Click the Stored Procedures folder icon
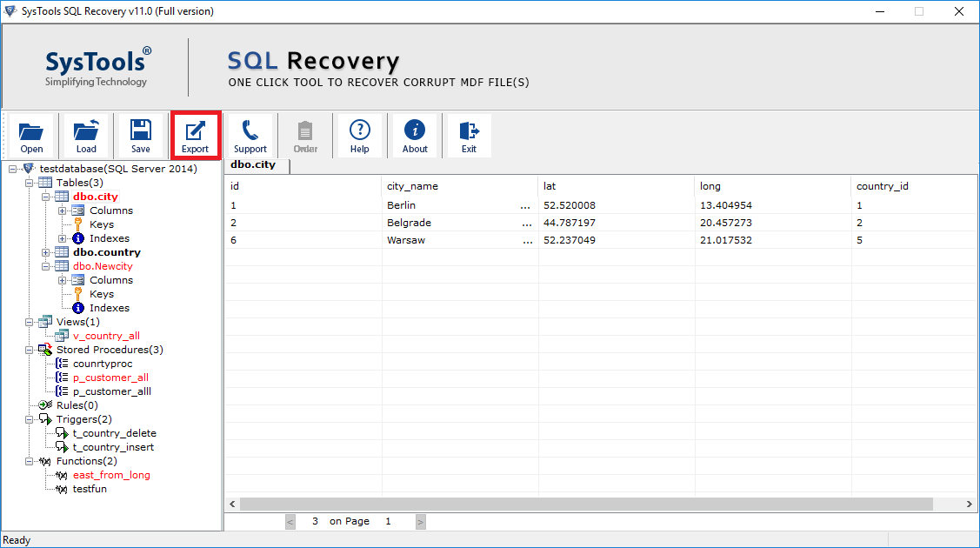This screenshot has width=980, height=548. (x=45, y=350)
